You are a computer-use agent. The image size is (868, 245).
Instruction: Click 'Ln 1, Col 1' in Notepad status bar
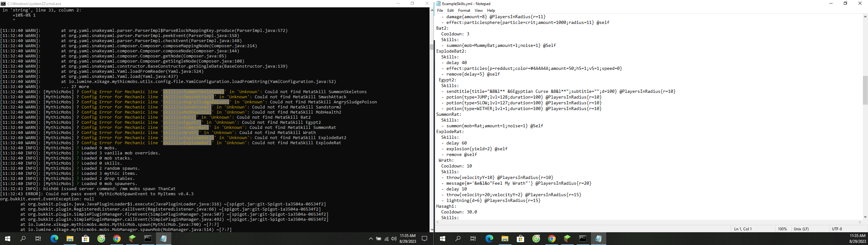coord(743,229)
